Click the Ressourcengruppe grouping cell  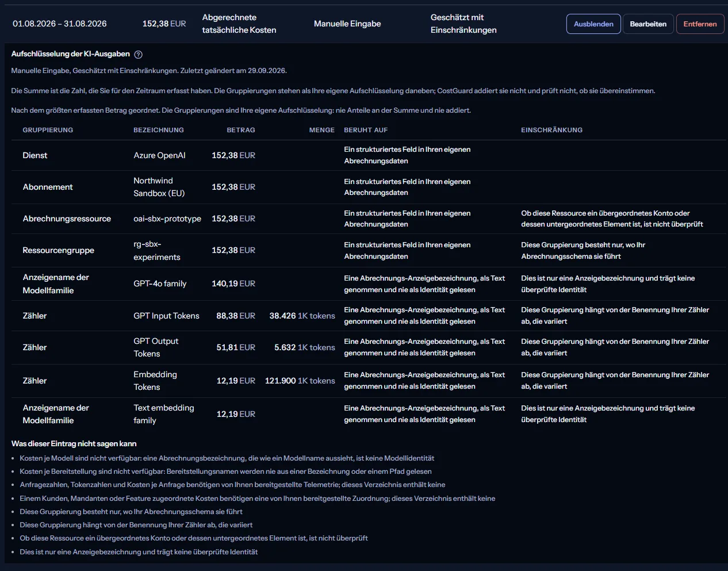pyautogui.click(x=58, y=250)
